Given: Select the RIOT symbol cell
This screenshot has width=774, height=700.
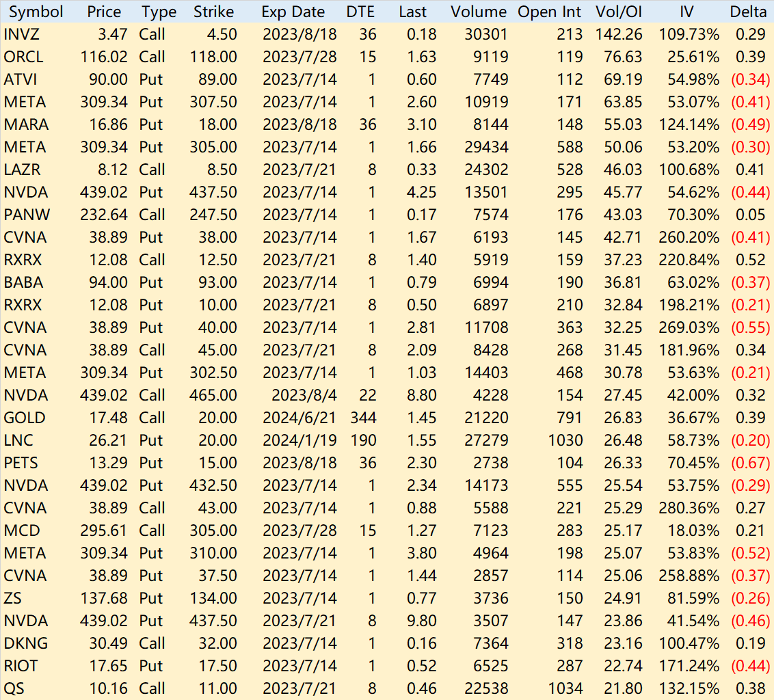Looking at the screenshot, I should tap(21, 666).
